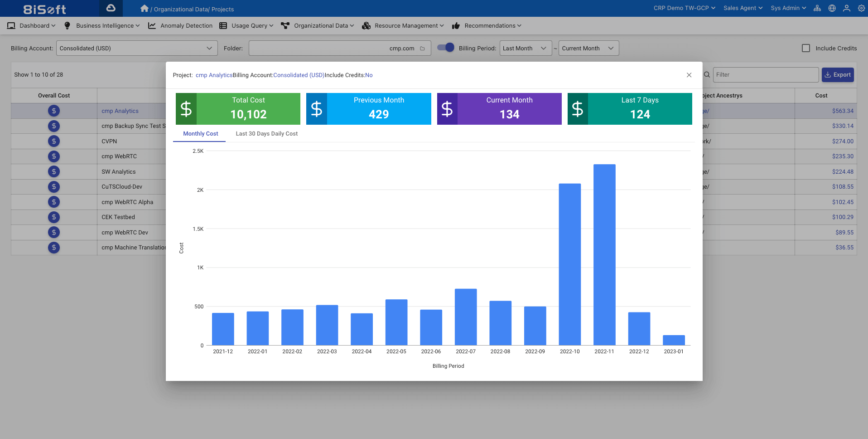Open the organization hierarchy icon in header

point(817,8)
